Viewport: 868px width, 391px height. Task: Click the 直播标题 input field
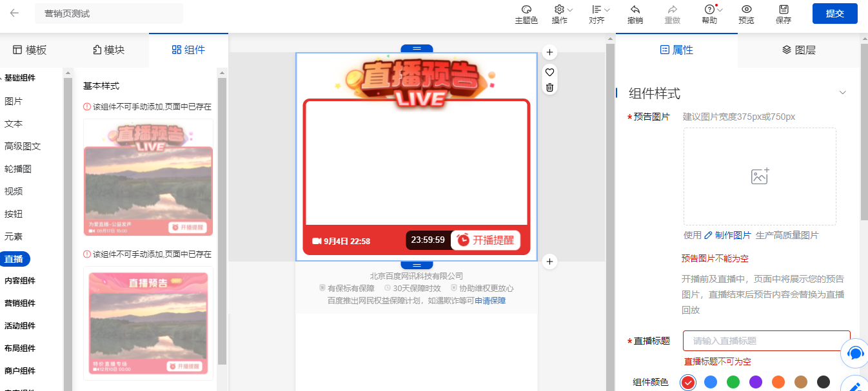click(x=767, y=341)
